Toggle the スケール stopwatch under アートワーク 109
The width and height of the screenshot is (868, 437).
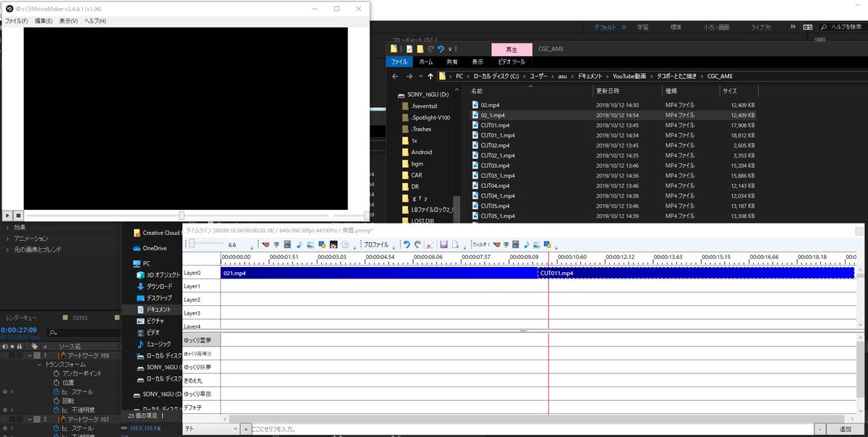pos(56,391)
